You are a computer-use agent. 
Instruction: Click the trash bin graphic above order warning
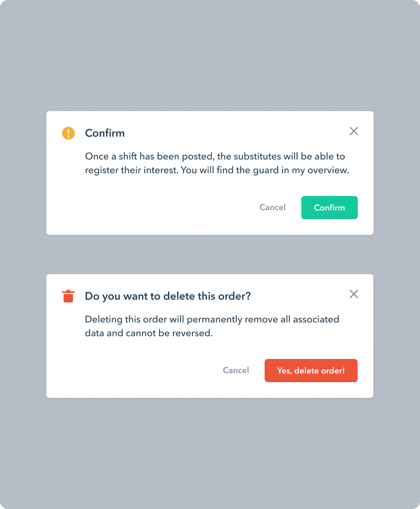(x=69, y=296)
